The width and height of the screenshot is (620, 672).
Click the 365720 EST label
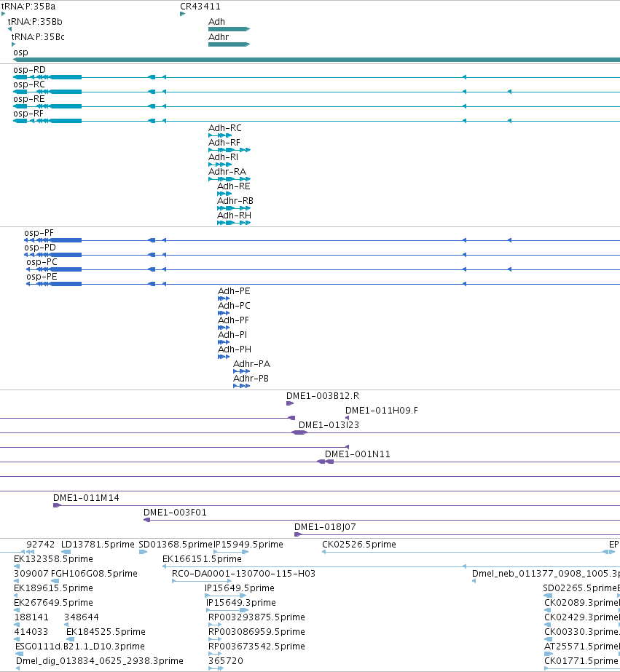point(226,661)
